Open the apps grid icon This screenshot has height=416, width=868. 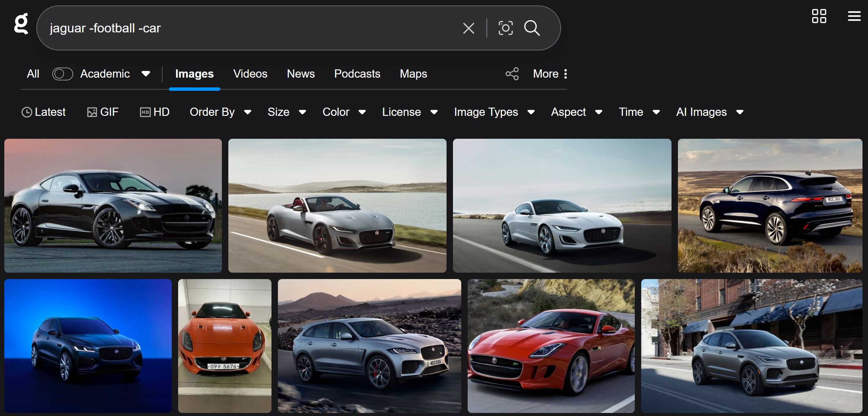click(819, 16)
